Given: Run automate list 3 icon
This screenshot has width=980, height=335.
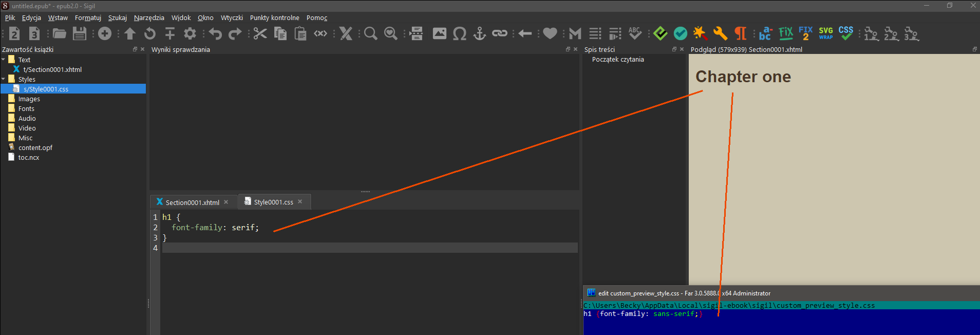Looking at the screenshot, I should point(911,34).
